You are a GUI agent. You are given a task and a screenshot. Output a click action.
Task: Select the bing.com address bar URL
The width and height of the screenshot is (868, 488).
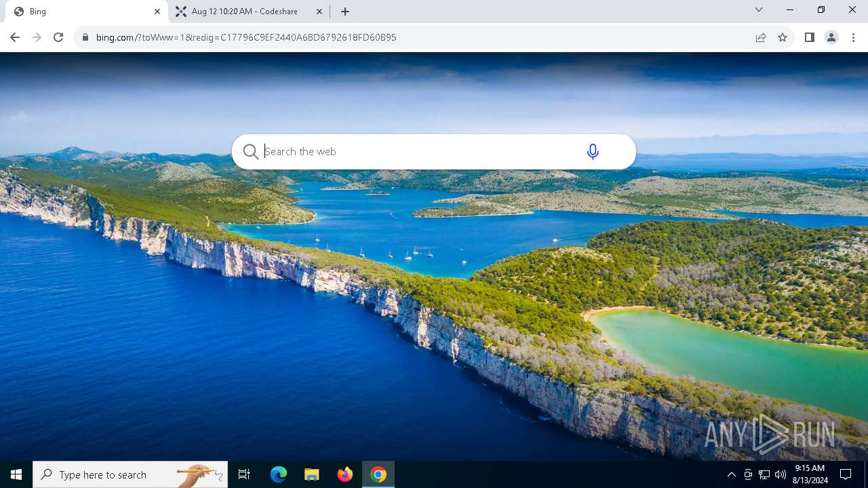246,37
